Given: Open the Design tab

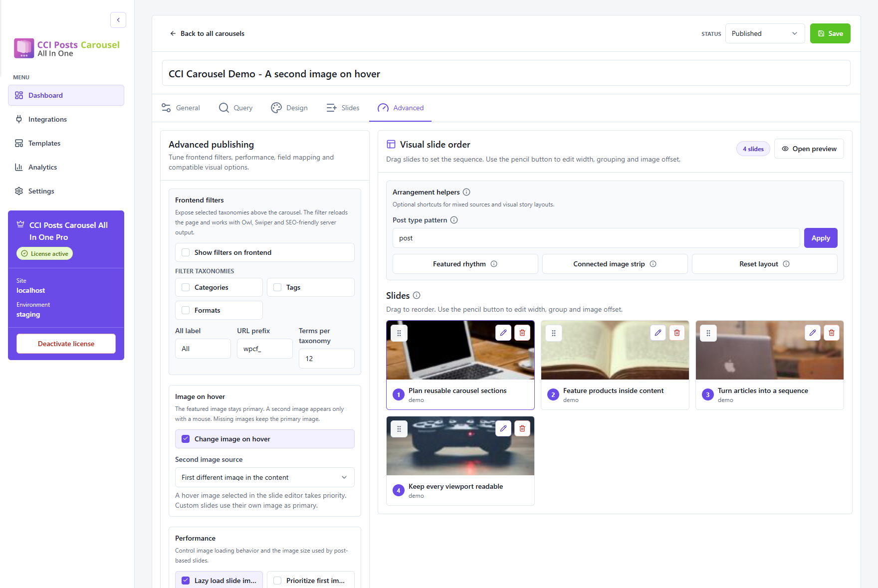Looking at the screenshot, I should tap(289, 108).
